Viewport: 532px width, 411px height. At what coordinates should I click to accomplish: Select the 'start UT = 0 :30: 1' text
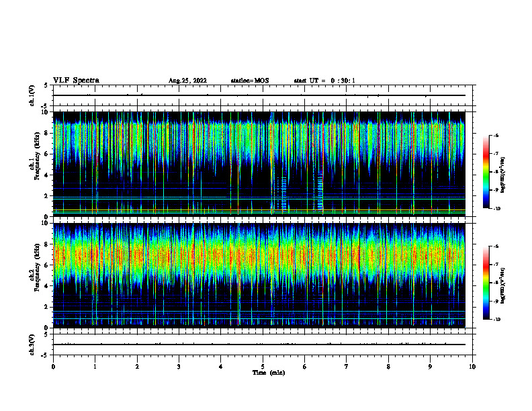click(x=324, y=81)
